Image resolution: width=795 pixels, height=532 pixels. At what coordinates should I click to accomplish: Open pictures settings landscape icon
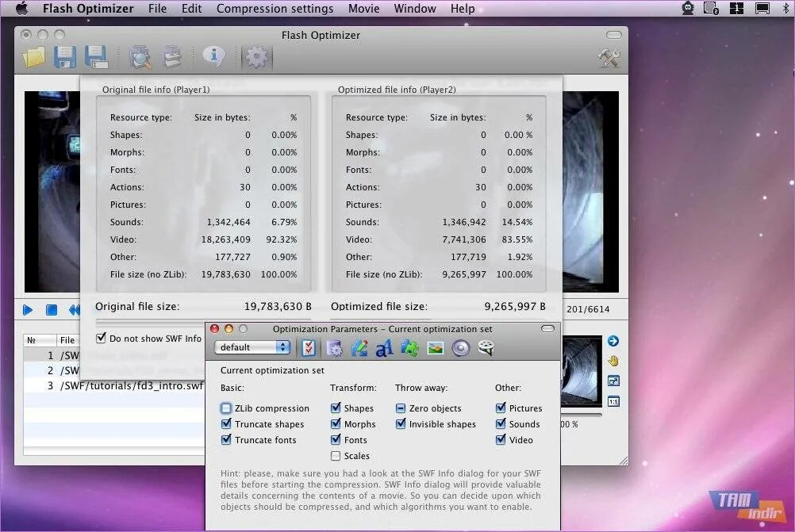[435, 348]
